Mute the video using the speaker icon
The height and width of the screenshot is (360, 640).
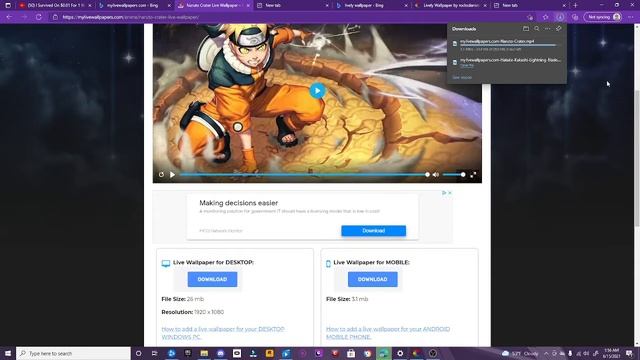point(436,175)
